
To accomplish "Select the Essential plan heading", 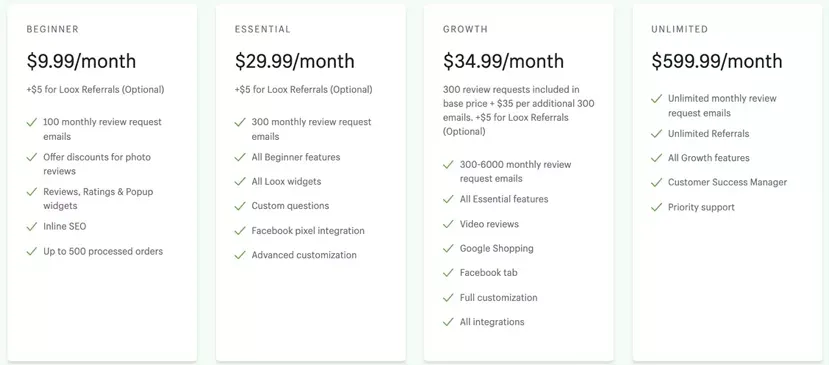I will click(263, 29).
